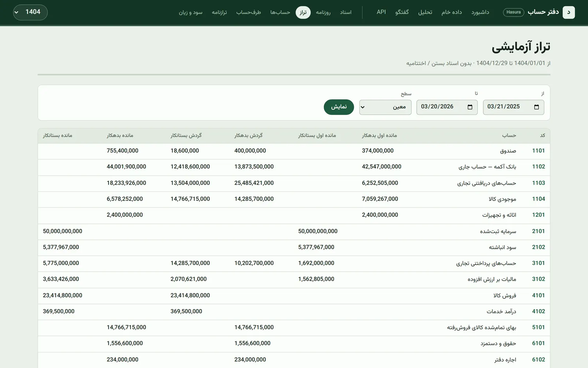588x368 pixels.
Task: Open account code 4101 link
Action: tap(538, 295)
